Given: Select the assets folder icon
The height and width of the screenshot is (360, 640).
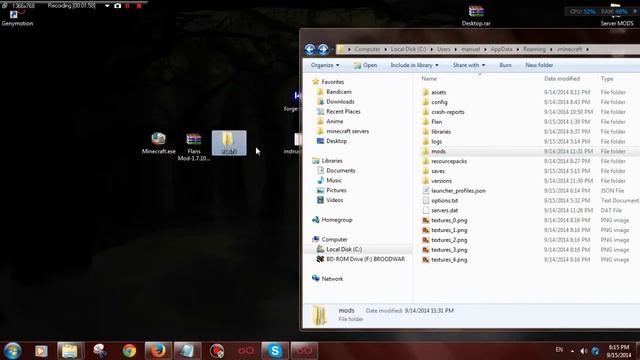Looking at the screenshot, I should [x=425, y=92].
